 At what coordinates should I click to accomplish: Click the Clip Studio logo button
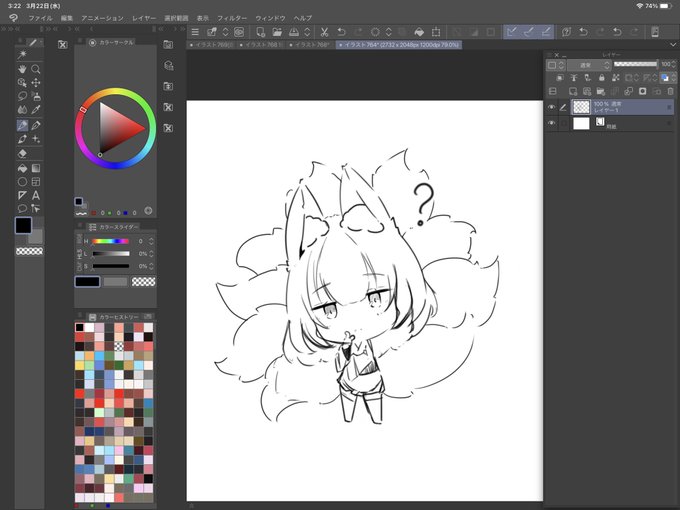coord(14,18)
